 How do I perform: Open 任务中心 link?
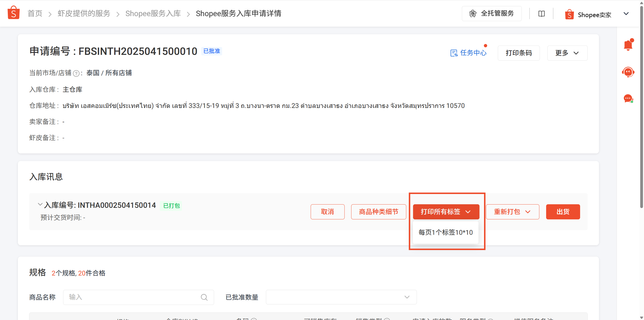(x=468, y=53)
